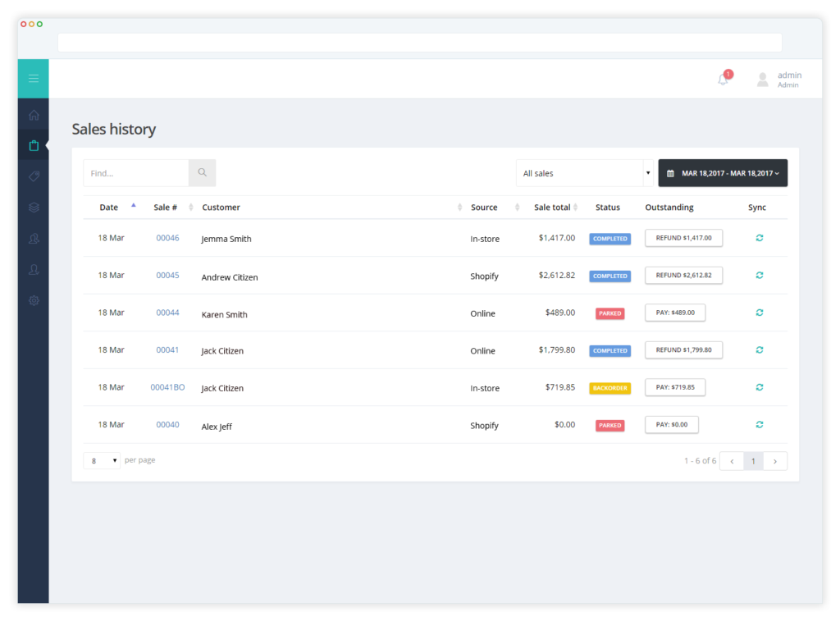Viewport: 840px width, 621px height.
Task: Click Pay: $719.85 button
Action: 675,387
